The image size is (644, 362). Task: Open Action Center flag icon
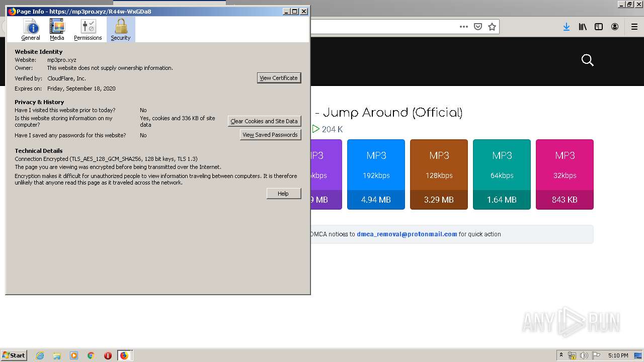point(596,355)
